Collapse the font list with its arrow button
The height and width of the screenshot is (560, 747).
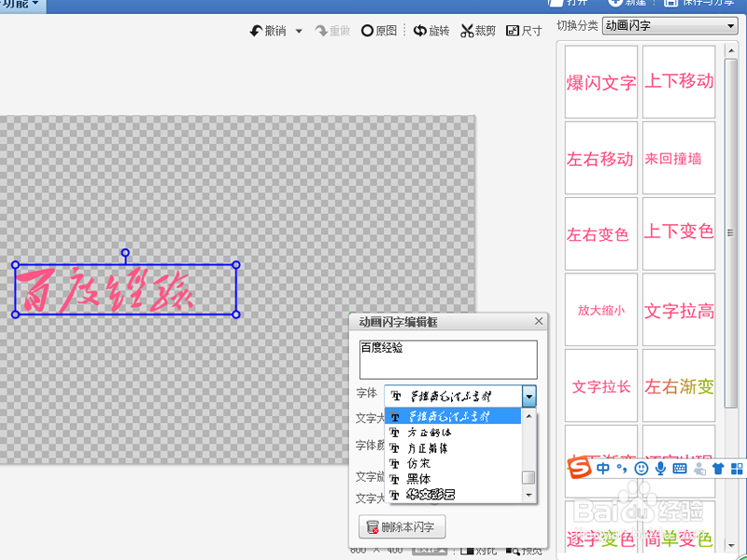click(529, 396)
